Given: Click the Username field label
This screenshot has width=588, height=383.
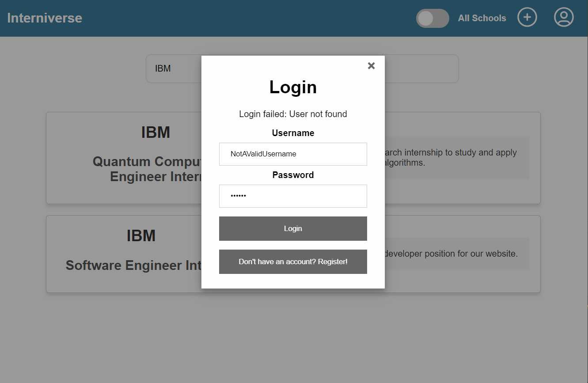Looking at the screenshot, I should tap(293, 133).
